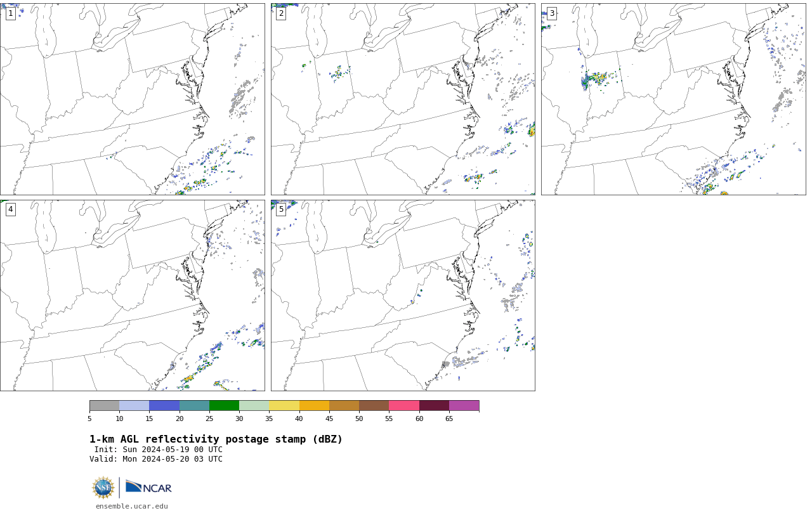812x513 pixels.
Task: Click the teal 20-25 dBZ swatch
Action: coord(194,406)
